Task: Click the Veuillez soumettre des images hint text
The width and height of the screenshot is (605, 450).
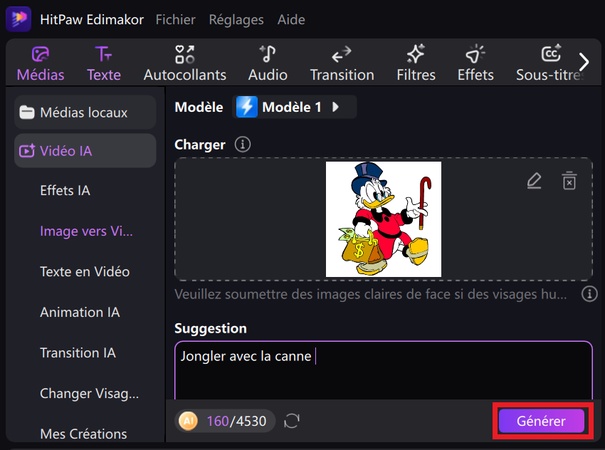Action: click(371, 294)
